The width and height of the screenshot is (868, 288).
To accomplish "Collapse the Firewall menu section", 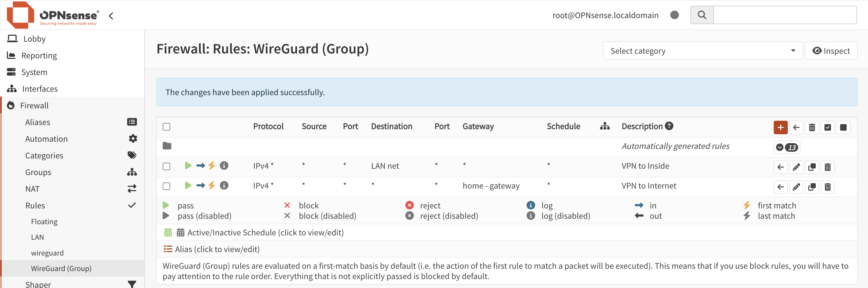I will tap(34, 105).
